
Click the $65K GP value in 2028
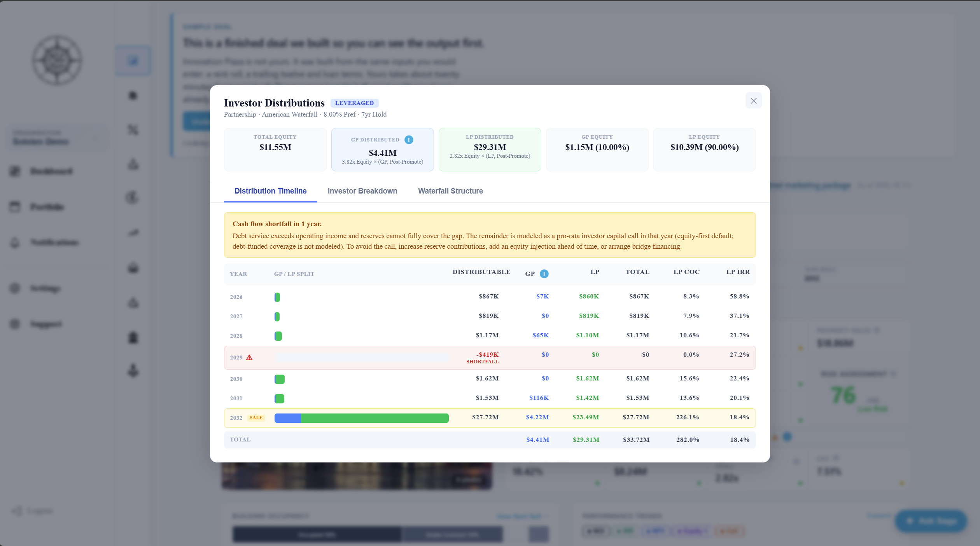click(x=541, y=335)
